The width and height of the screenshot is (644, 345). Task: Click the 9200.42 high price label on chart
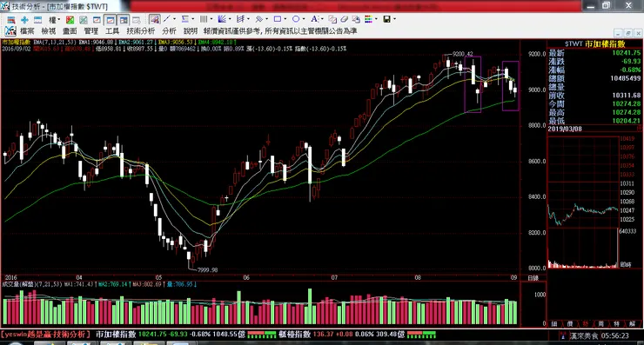coord(462,54)
